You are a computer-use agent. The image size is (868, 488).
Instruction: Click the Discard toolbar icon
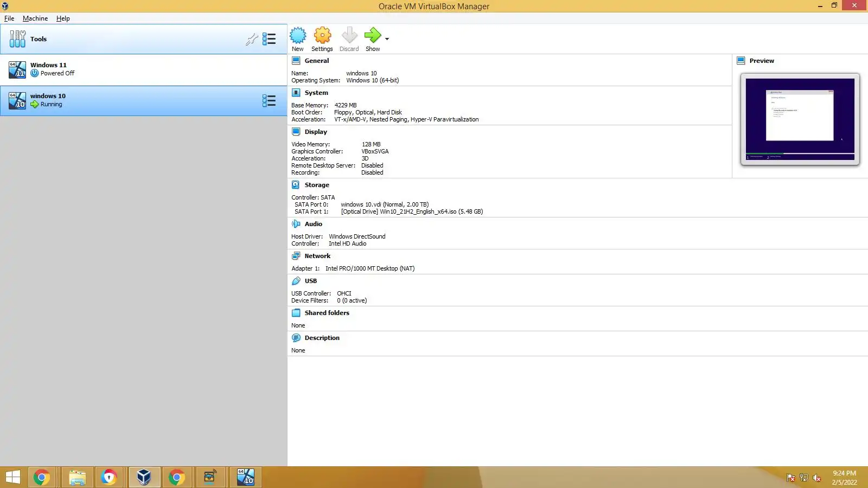tap(349, 36)
